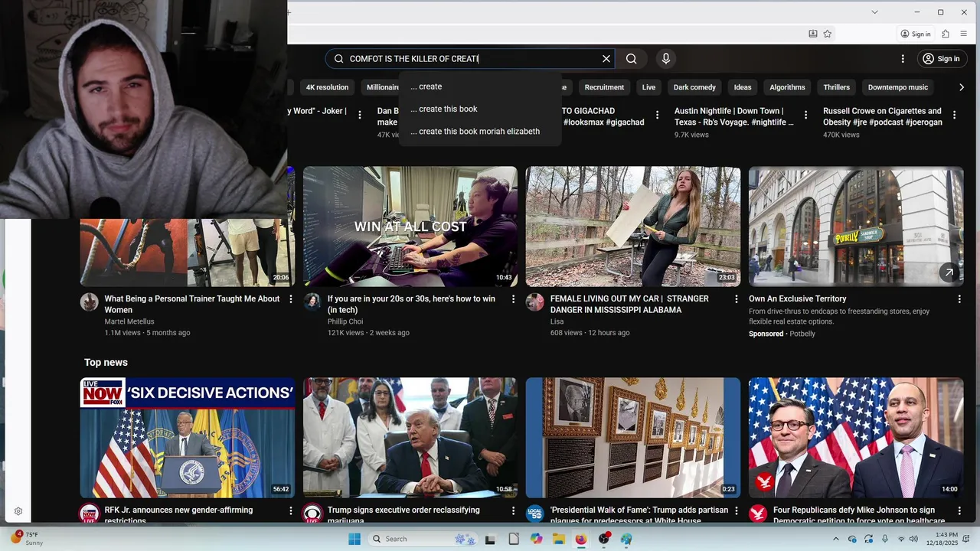Open options for Potbelly sponsored ad
The width and height of the screenshot is (980, 551).
pos(959,299)
